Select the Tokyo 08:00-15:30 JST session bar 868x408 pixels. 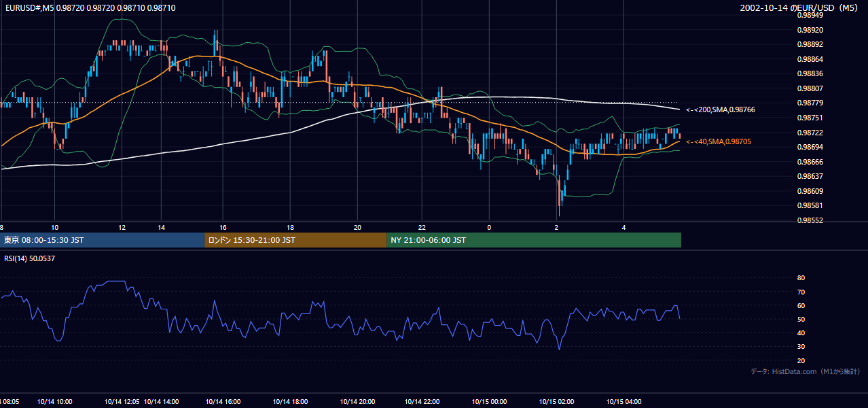(103, 240)
